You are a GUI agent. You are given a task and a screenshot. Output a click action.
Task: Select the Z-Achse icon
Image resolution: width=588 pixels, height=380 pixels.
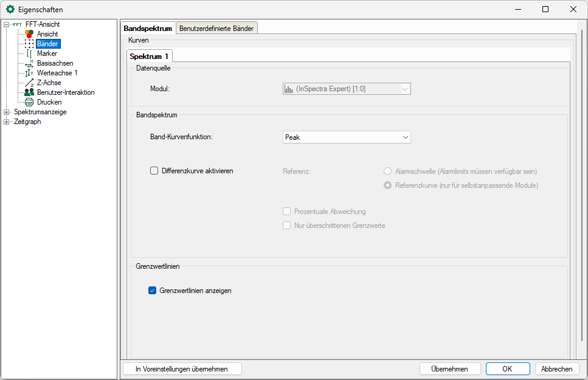pyautogui.click(x=29, y=83)
